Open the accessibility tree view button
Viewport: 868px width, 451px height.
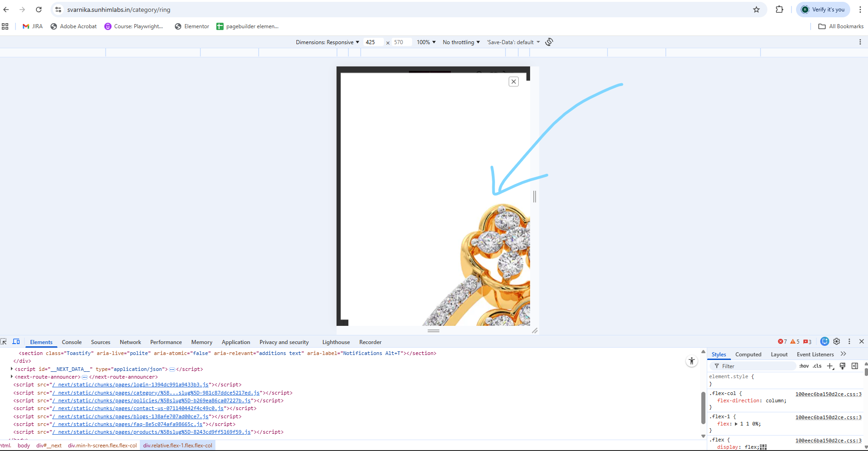(x=692, y=361)
